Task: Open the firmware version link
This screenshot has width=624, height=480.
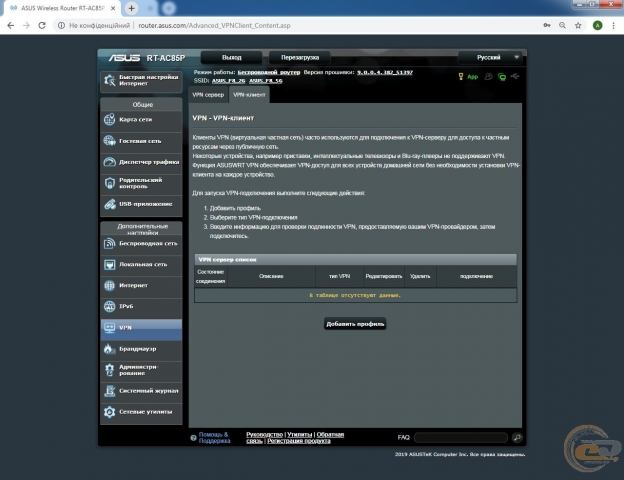Action: [x=385, y=72]
